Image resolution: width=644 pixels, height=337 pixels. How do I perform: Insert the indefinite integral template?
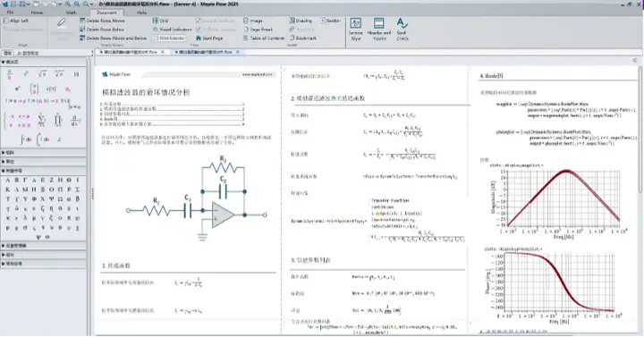tap(25, 139)
